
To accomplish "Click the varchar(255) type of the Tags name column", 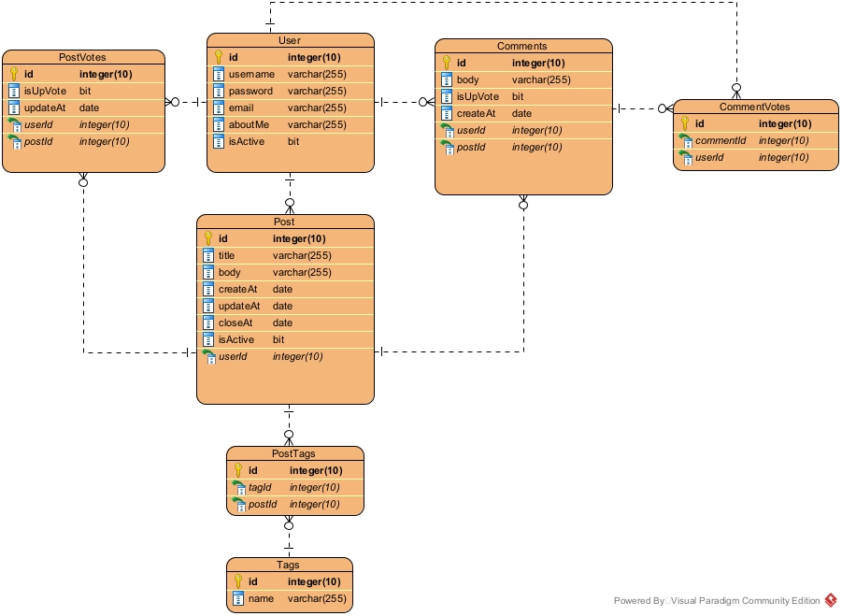I will [x=317, y=598].
